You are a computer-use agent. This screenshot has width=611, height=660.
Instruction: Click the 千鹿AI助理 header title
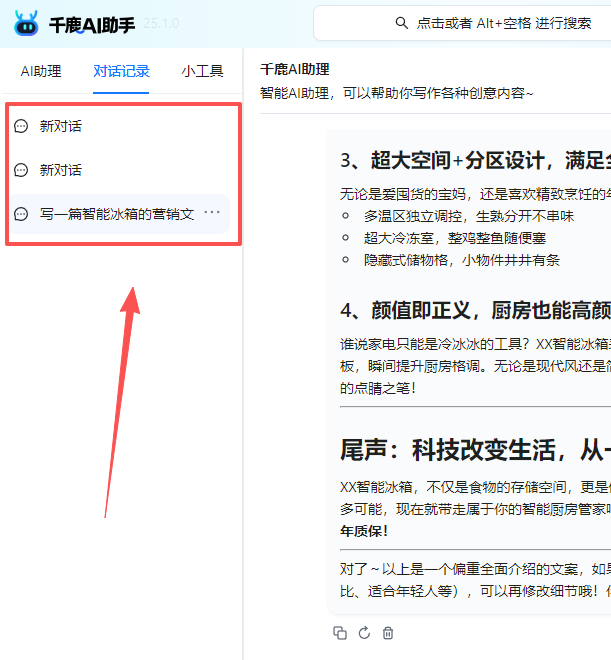point(295,70)
